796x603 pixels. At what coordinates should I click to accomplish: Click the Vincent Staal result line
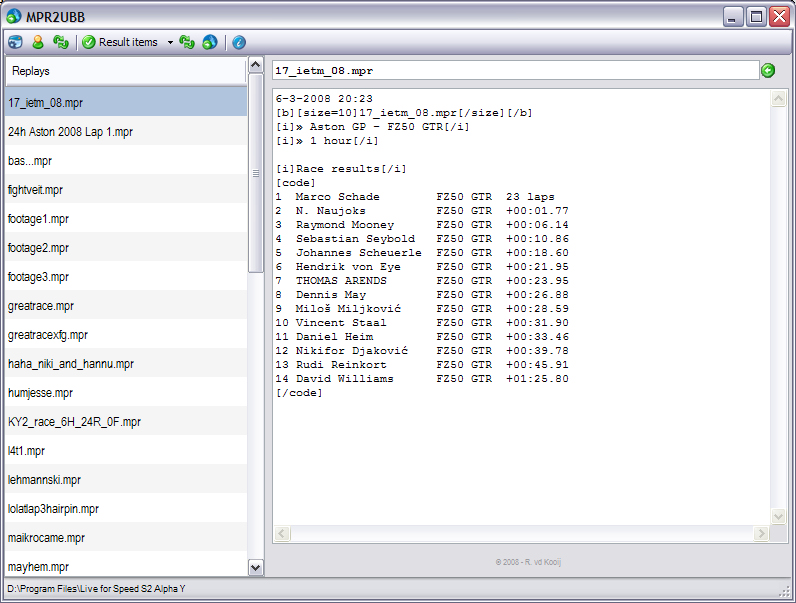(x=422, y=322)
